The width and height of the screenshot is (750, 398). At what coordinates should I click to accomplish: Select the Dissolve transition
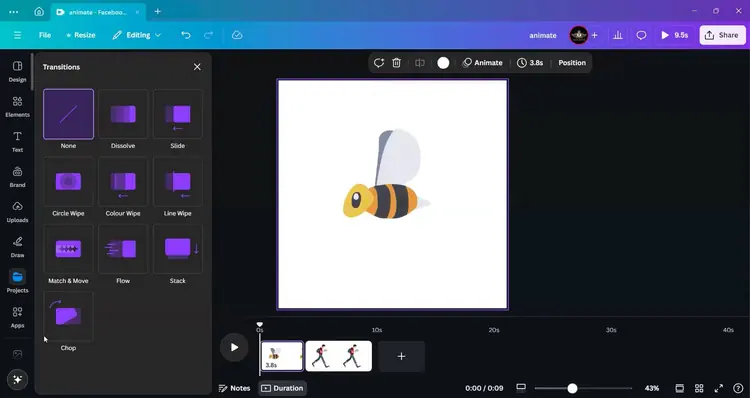click(123, 114)
